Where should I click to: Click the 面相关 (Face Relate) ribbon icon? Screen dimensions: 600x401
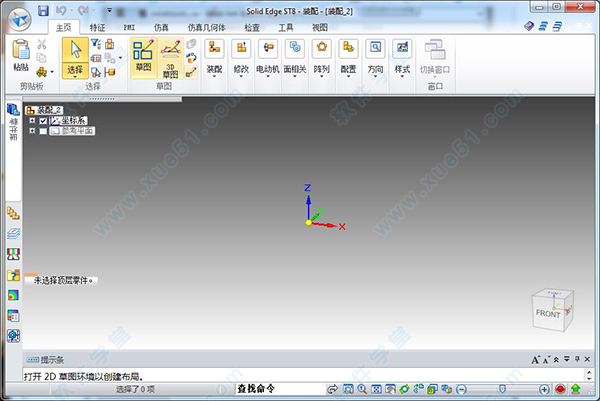click(x=295, y=48)
